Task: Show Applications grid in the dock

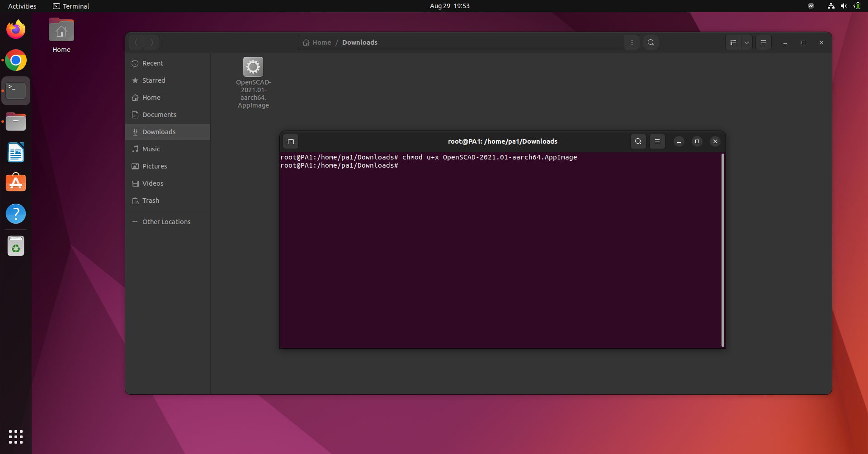Action: [x=16, y=436]
